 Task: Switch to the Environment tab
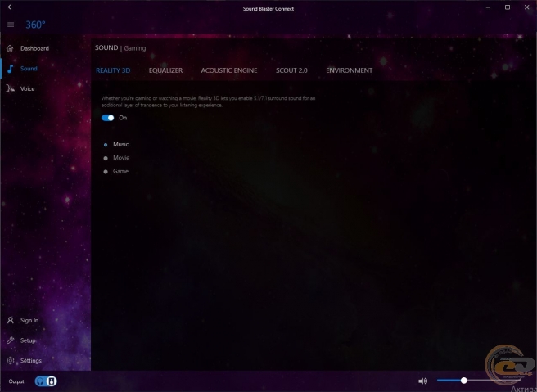pyautogui.click(x=350, y=70)
